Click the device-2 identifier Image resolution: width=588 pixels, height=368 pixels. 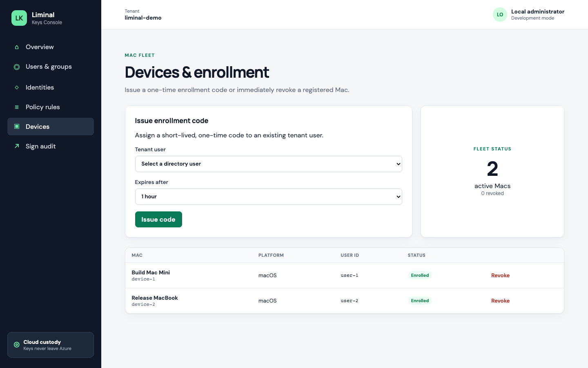(143, 305)
